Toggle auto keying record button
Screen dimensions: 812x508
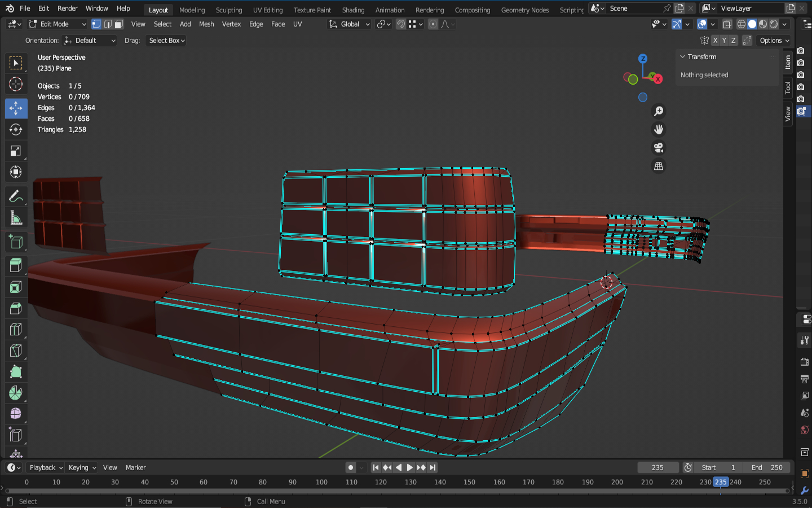pyautogui.click(x=351, y=467)
